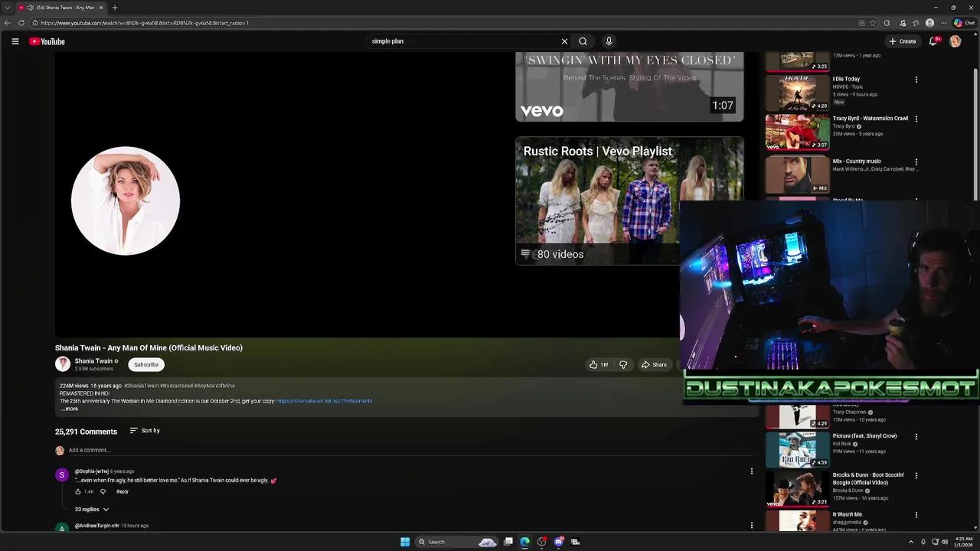The width and height of the screenshot is (980, 551).
Task: Click the Windows taskbar Search box
Action: pos(457,542)
